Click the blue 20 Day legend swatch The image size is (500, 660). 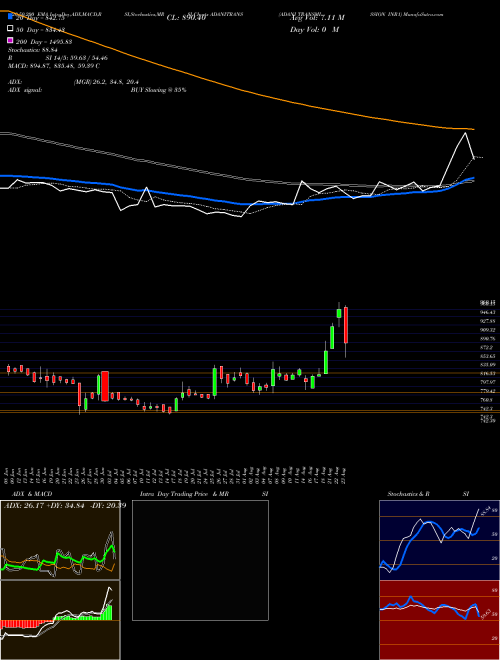click(11, 17)
